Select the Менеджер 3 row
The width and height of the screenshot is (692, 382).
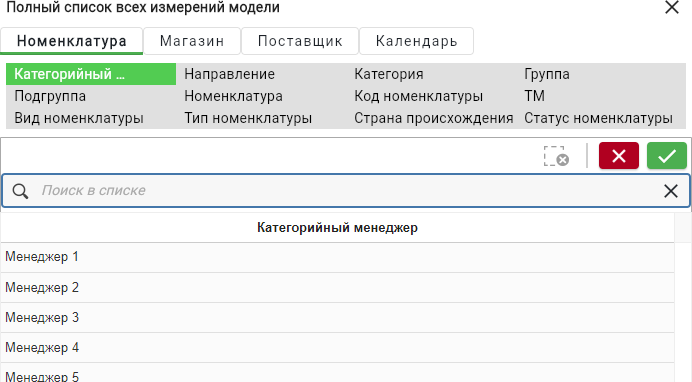(x=338, y=318)
